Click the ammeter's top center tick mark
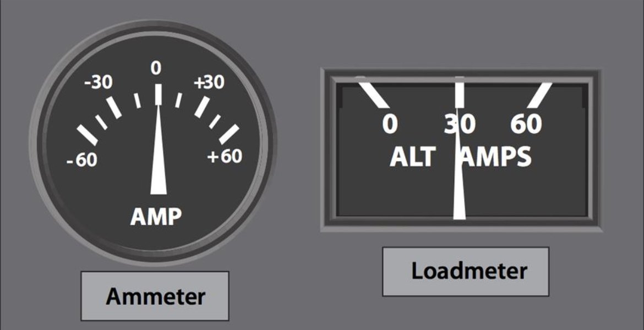Screen dimensions: 644x330 [159, 95]
